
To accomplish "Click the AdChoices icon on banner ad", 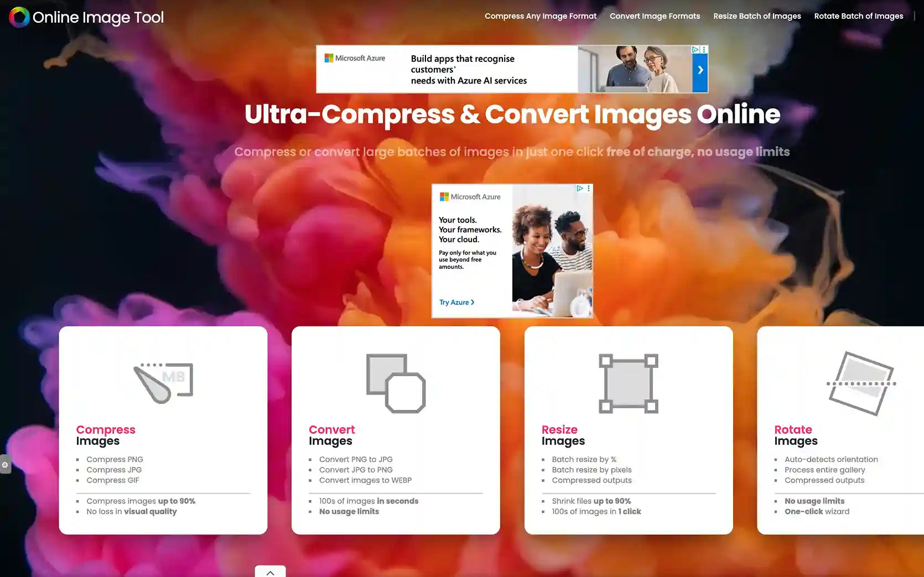I will point(696,50).
